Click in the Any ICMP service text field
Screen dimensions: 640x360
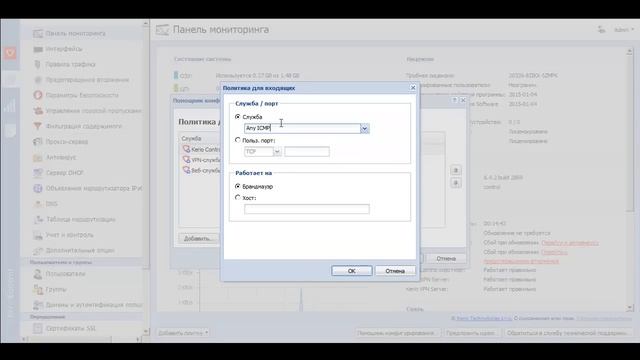tap(302, 129)
